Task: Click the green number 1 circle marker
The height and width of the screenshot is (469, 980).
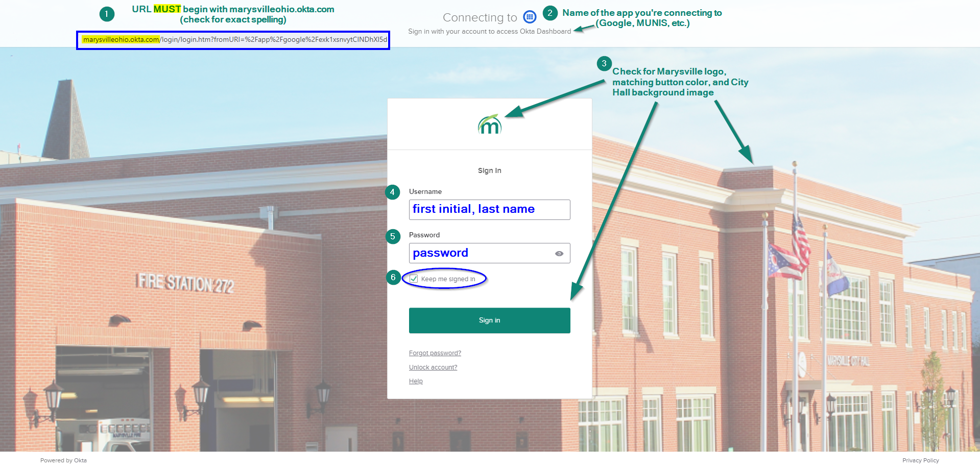Action: [x=106, y=14]
